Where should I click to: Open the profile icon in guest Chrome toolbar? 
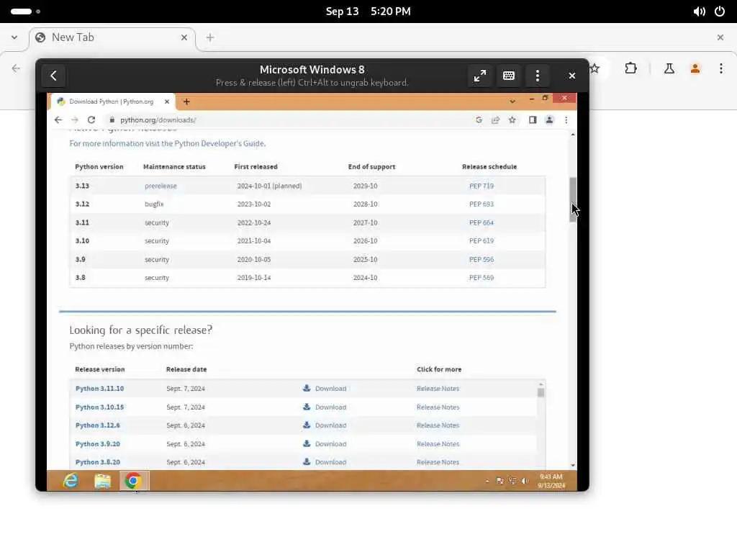coord(549,120)
